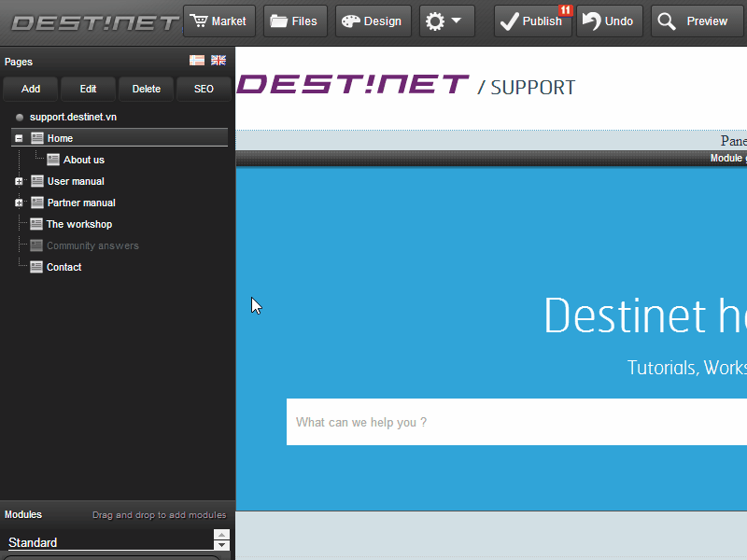The image size is (747, 560).
Task: Select the Contact page in tree
Action: [63, 267]
